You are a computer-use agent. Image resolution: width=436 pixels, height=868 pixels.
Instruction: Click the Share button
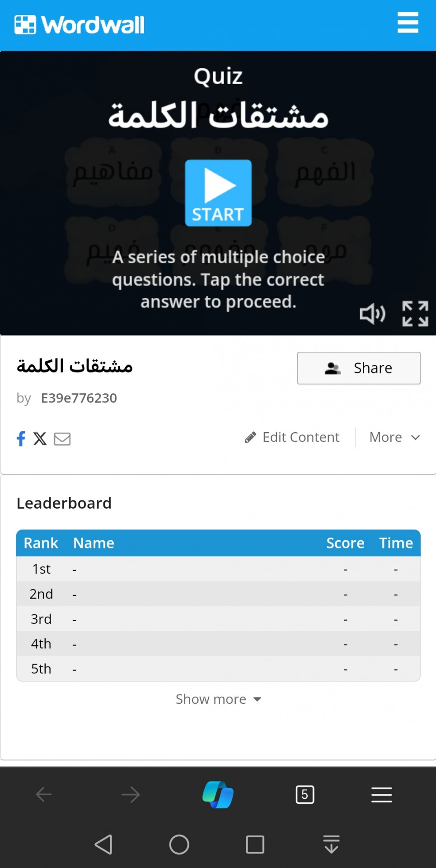(359, 368)
